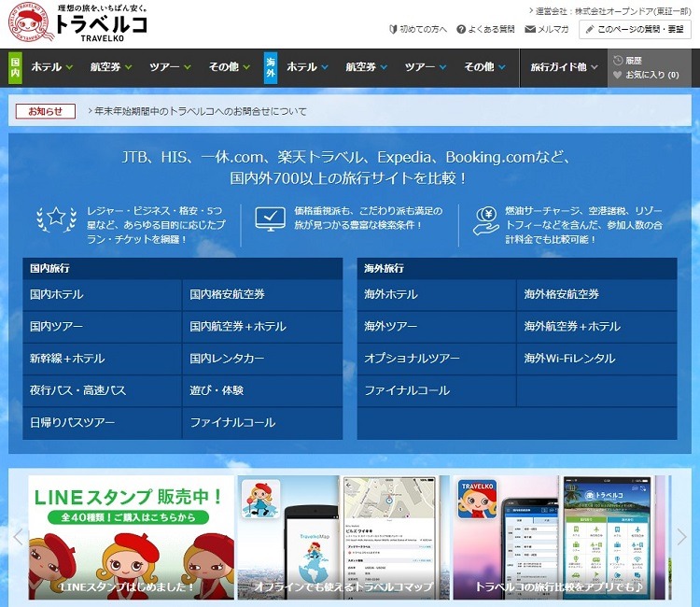This screenshot has height=607, width=700.
Task: Select 国内ホテル in domestic travel
Action: coord(103,294)
